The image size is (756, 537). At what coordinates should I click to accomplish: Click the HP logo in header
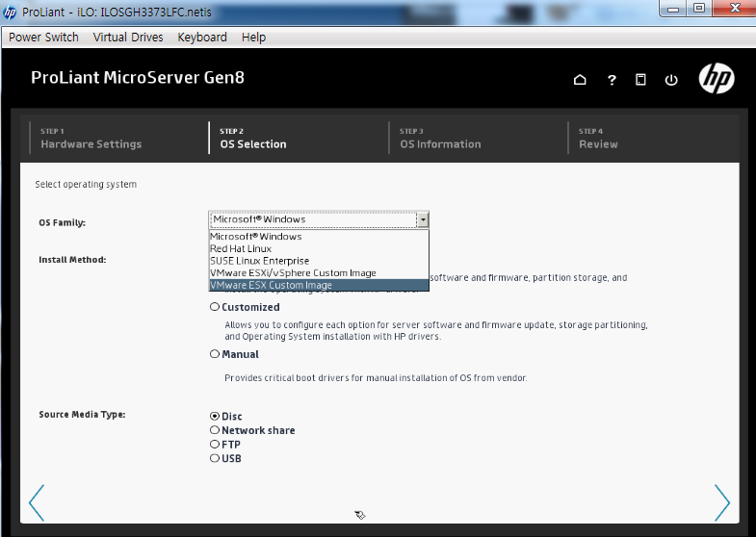[x=717, y=79]
